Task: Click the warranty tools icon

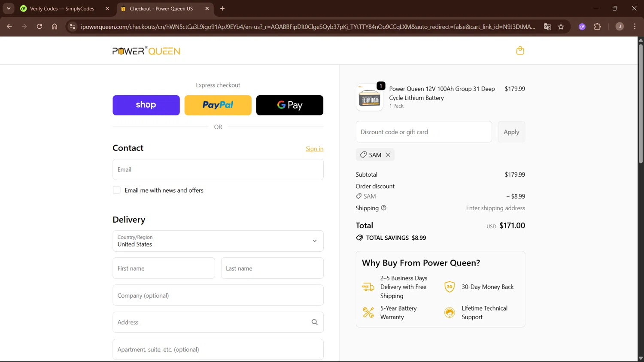Action: (368, 312)
